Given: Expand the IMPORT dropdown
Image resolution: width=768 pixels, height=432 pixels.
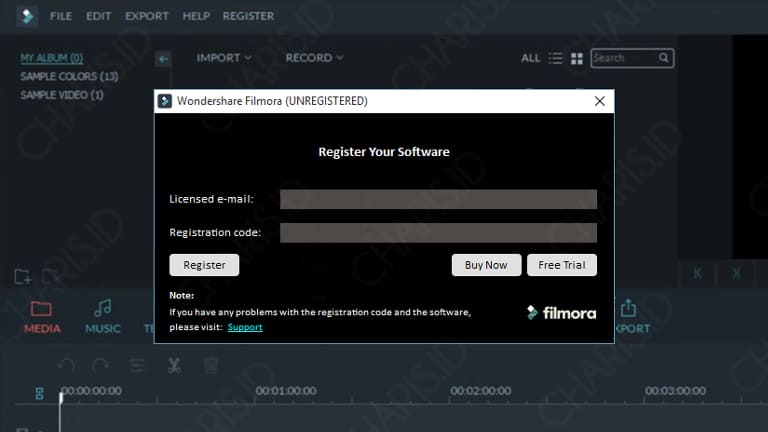Looking at the screenshot, I should pyautogui.click(x=224, y=58).
